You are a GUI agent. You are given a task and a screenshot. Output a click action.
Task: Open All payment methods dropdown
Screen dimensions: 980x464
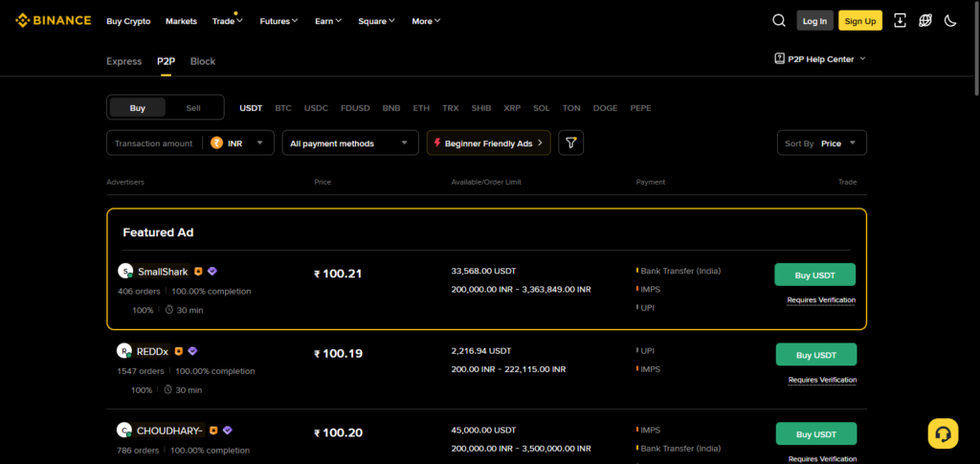pos(350,143)
